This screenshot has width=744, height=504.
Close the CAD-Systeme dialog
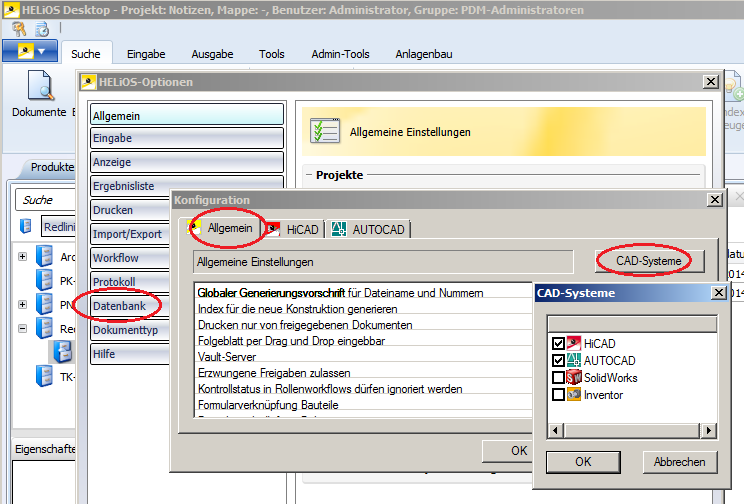pyautogui.click(x=719, y=293)
